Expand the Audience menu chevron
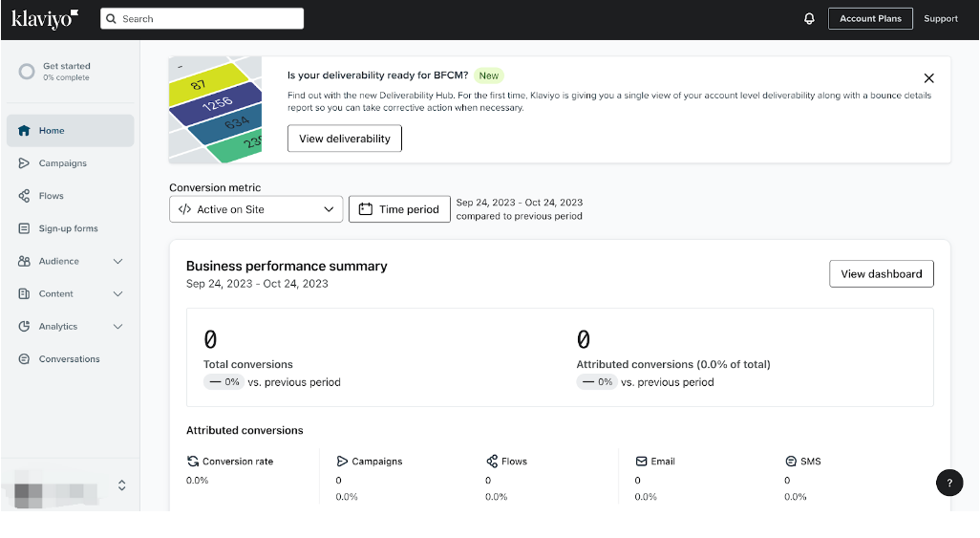Image resolution: width=980 pixels, height=538 pixels. 117,261
